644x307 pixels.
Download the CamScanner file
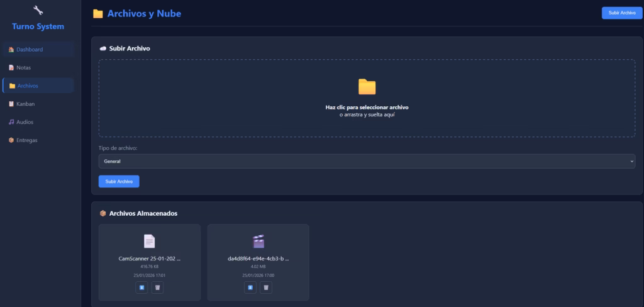coord(142,287)
